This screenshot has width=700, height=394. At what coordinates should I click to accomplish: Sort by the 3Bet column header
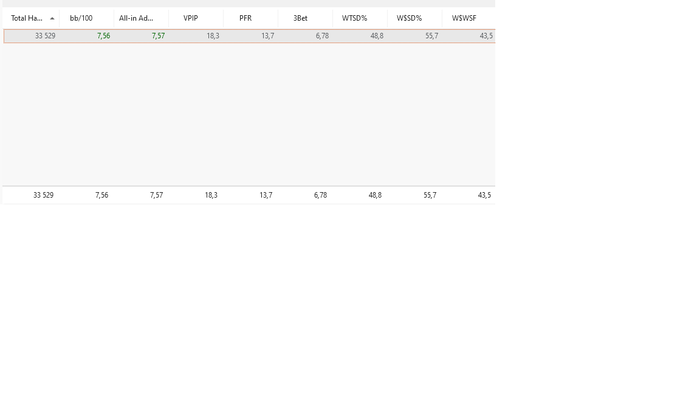[x=300, y=18]
